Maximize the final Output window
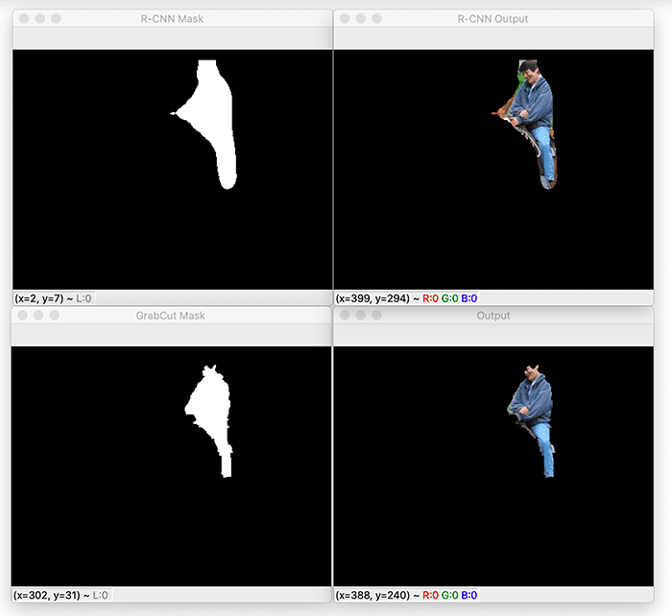Screen dimensions: 672x616 point(376,315)
